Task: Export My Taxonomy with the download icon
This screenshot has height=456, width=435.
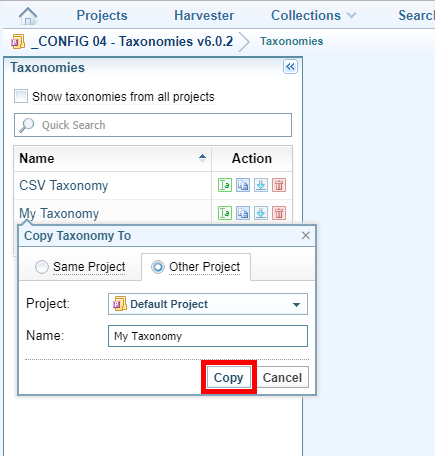Action: 261,213
